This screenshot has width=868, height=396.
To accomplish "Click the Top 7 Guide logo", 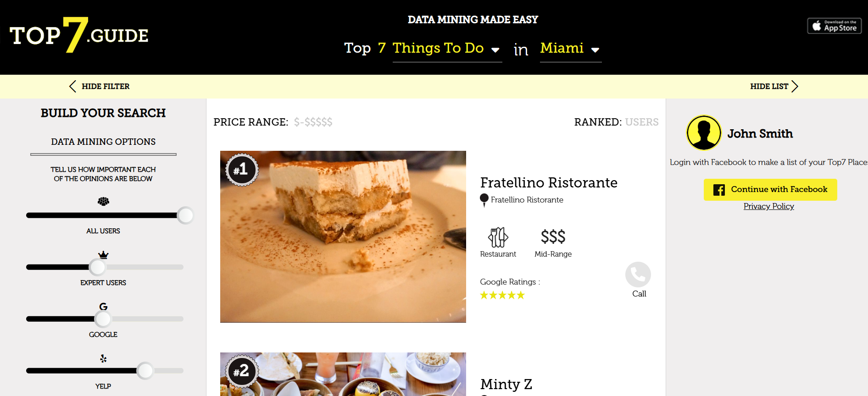I will click(79, 35).
